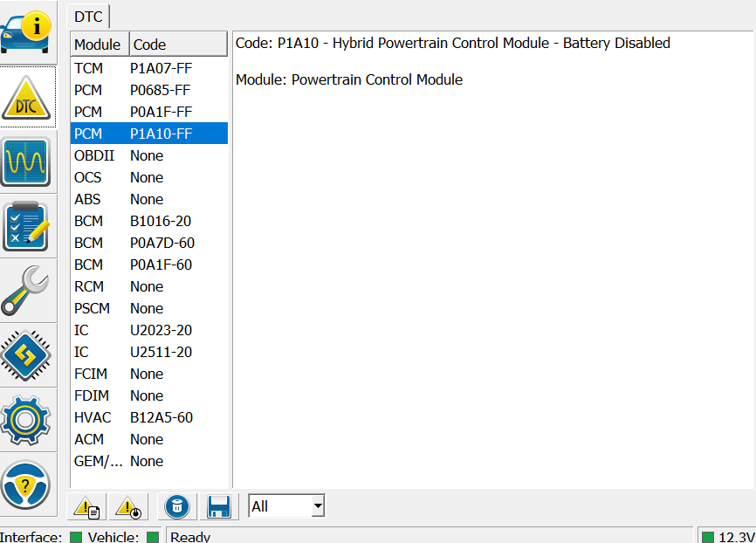Click the read DTC button
Screen dimensions: 756x543
click(x=86, y=506)
